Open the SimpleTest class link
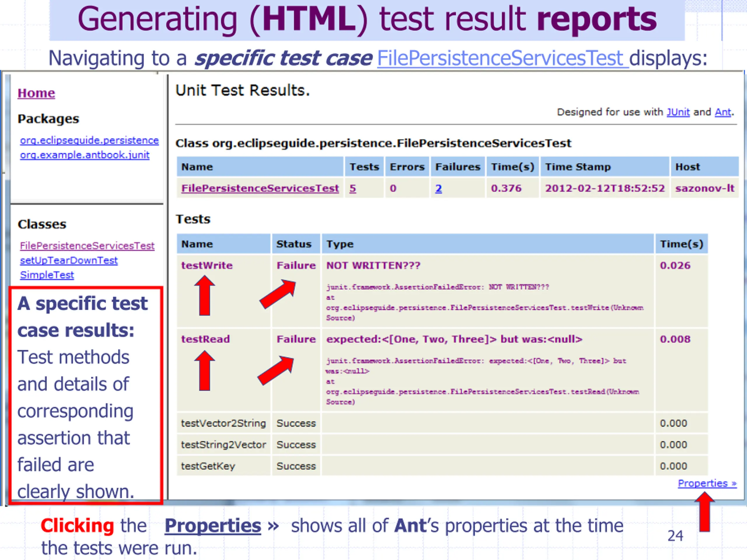The image size is (747, 560). 47,275
